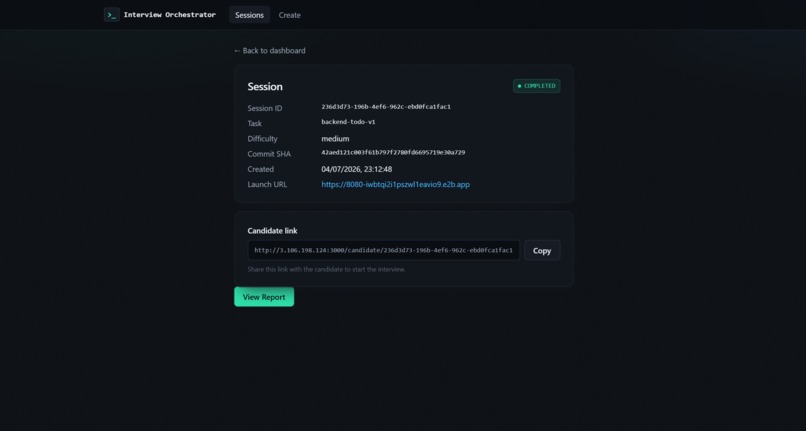The image size is (806, 431).
Task: Select the created date 04/07/2026, 23:12:48
Action: tap(357, 169)
